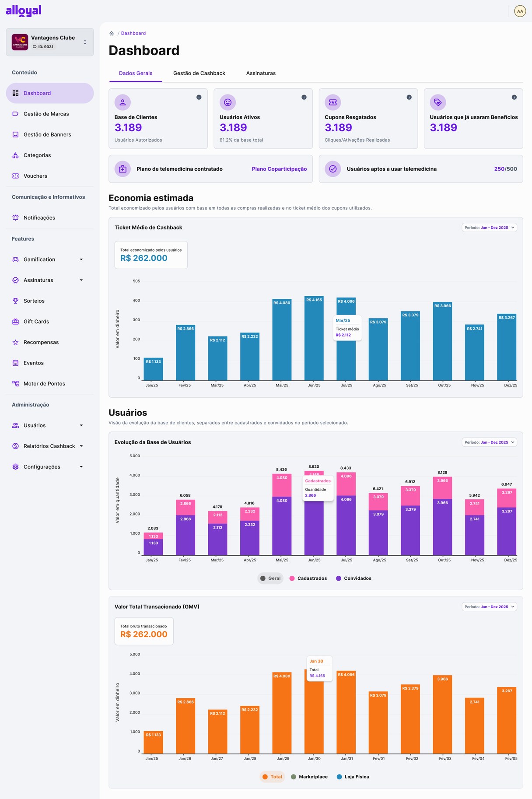532x799 pixels.
Task: Click the home icon in breadcrumb
Action: coord(112,33)
